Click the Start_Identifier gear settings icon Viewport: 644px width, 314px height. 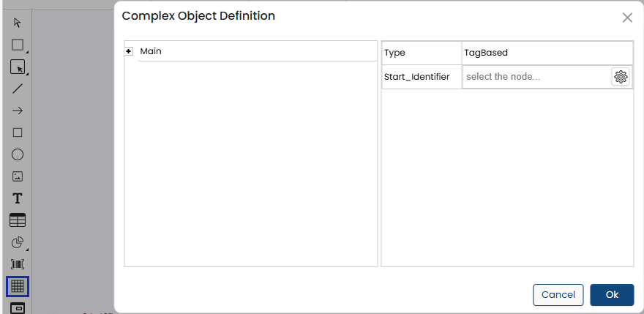click(621, 77)
